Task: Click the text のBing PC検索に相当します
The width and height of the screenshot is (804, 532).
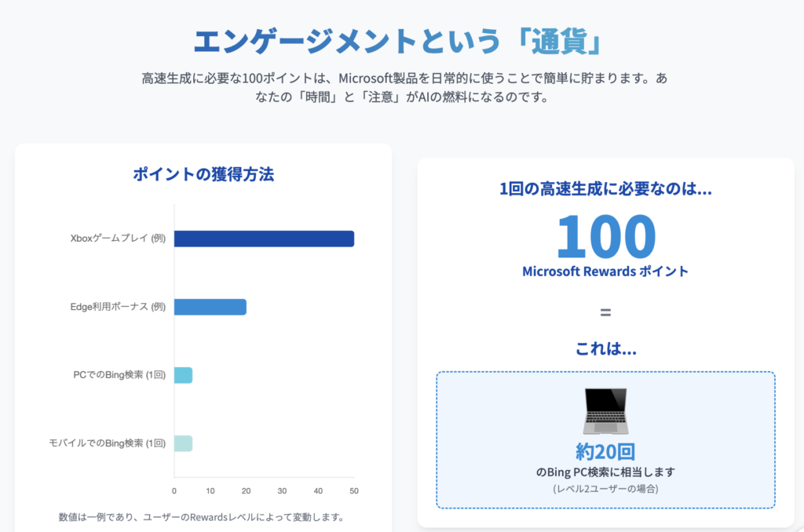Action: tap(605, 472)
